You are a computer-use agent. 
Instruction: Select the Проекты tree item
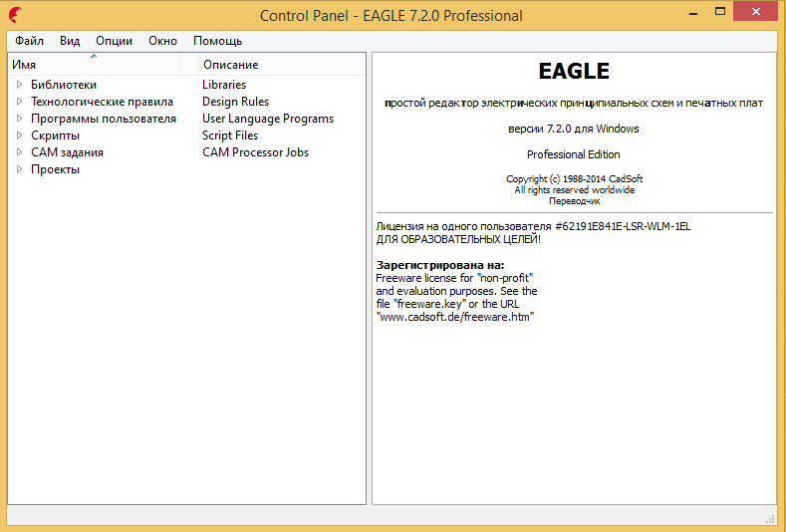point(55,169)
